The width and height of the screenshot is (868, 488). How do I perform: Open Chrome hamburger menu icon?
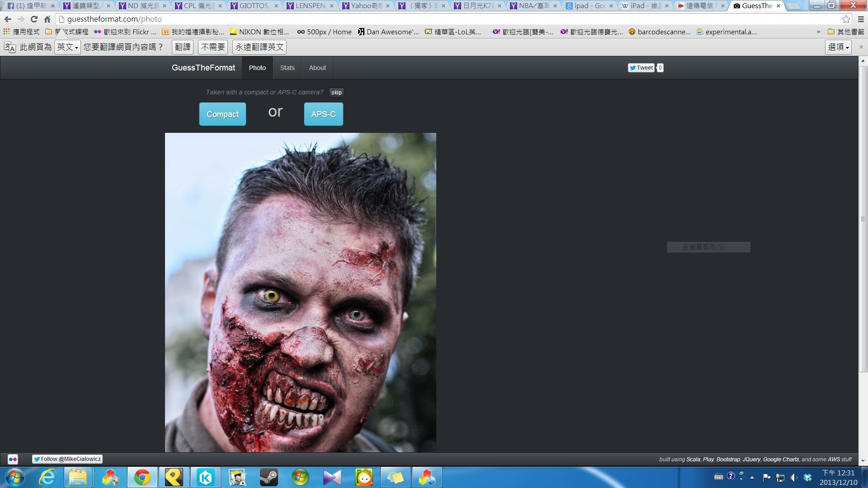tap(861, 19)
